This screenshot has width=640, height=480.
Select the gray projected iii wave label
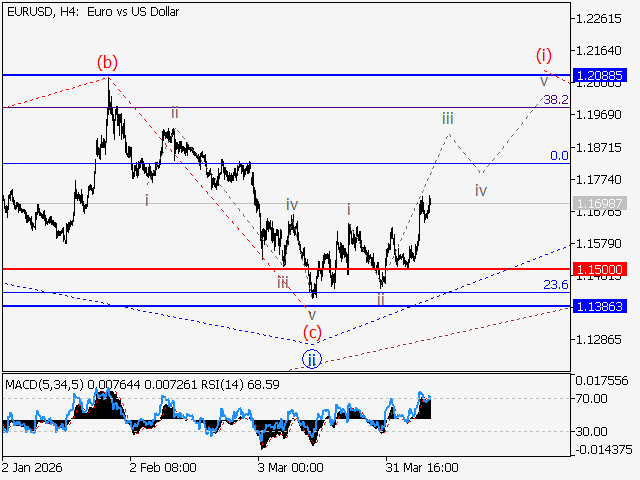pos(449,118)
